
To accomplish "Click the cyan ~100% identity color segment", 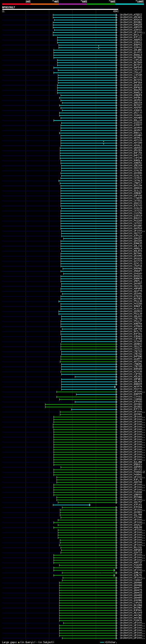I will pos(130,4).
